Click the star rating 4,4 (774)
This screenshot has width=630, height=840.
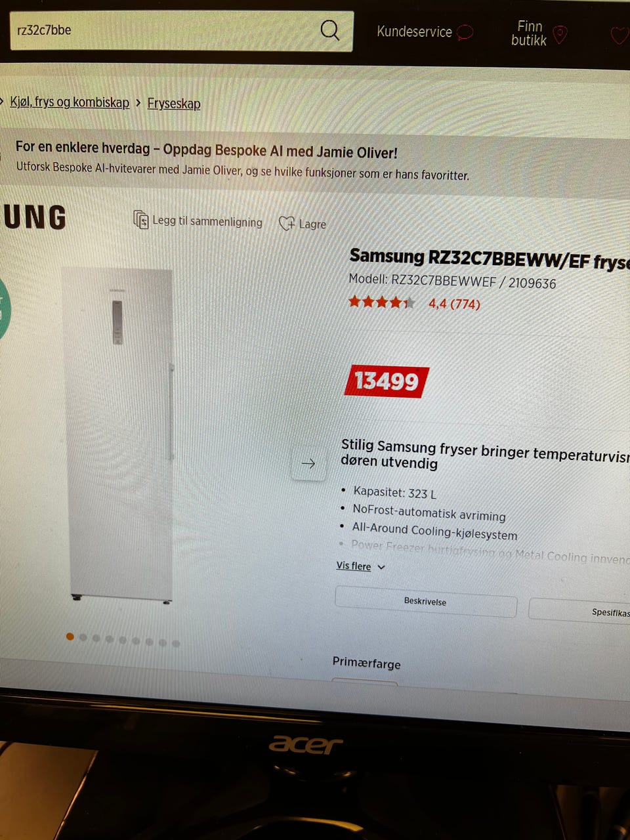coord(414,303)
